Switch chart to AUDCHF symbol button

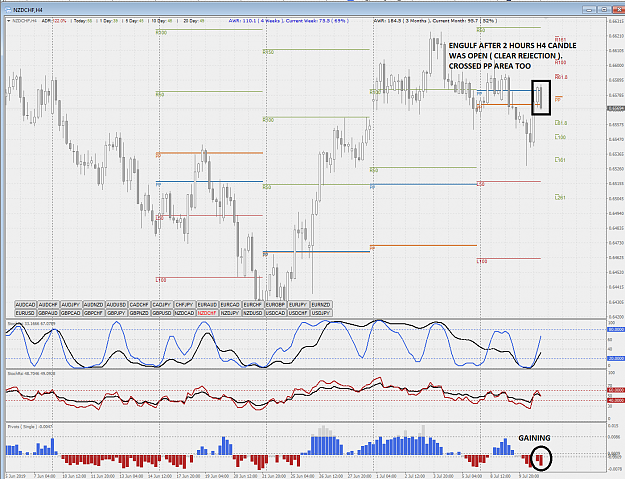(48, 304)
